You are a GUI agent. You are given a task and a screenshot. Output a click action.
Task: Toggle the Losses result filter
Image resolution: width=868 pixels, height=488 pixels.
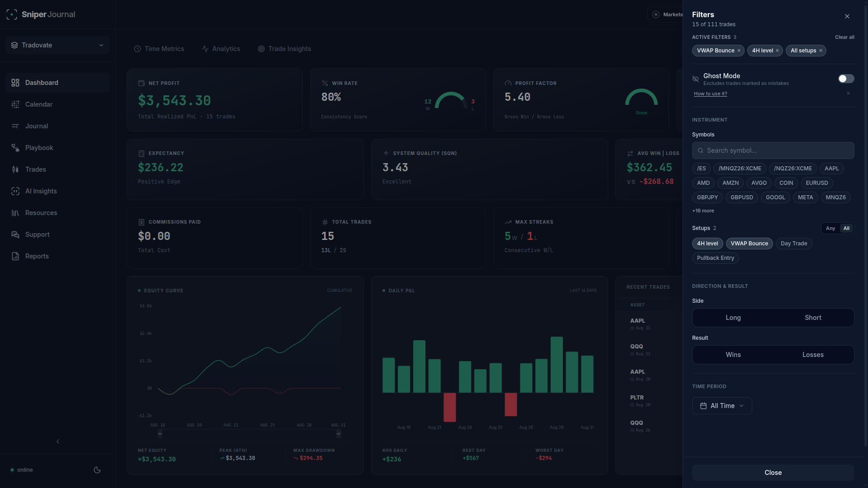click(x=813, y=355)
